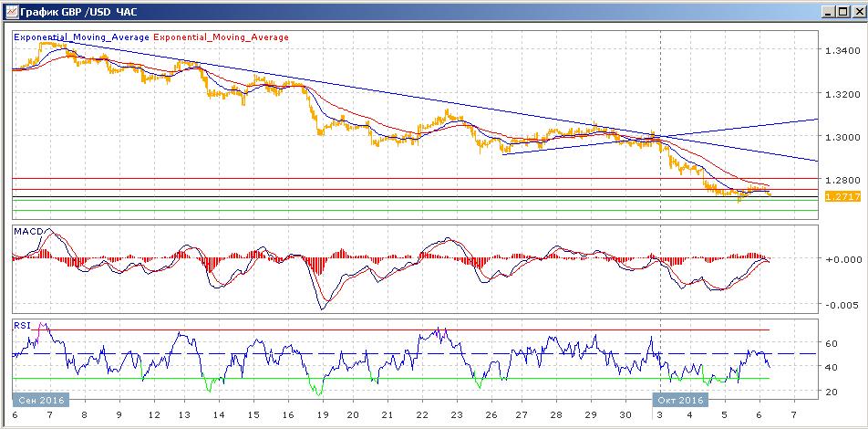Screen dimensions: 868x429
Task: Click date label 13 on time axis
Action: [184, 414]
